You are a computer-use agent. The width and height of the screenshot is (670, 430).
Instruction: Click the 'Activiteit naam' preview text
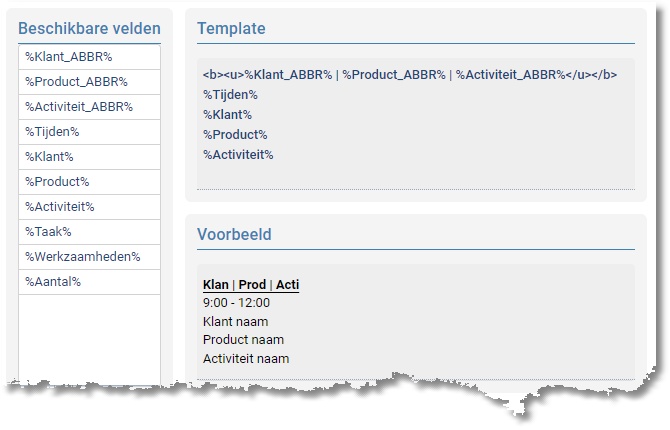[x=246, y=359]
